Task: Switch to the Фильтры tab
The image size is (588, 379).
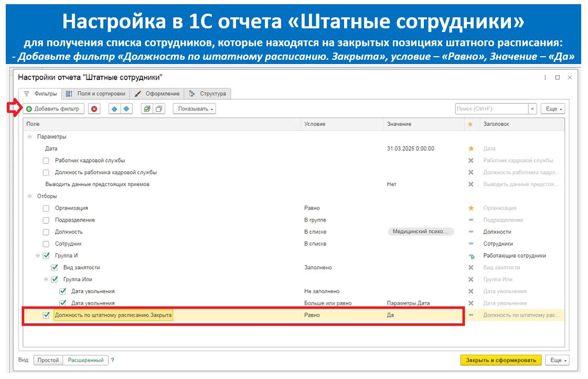Action: tap(40, 94)
